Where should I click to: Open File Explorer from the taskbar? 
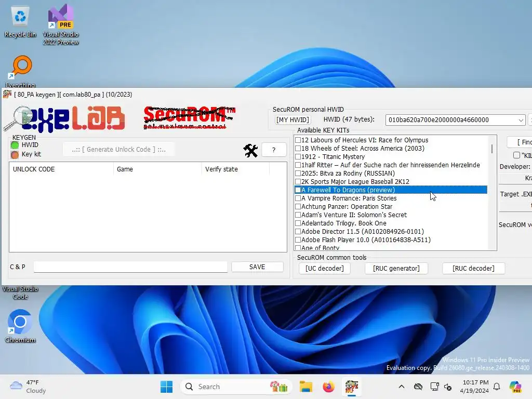(305, 387)
